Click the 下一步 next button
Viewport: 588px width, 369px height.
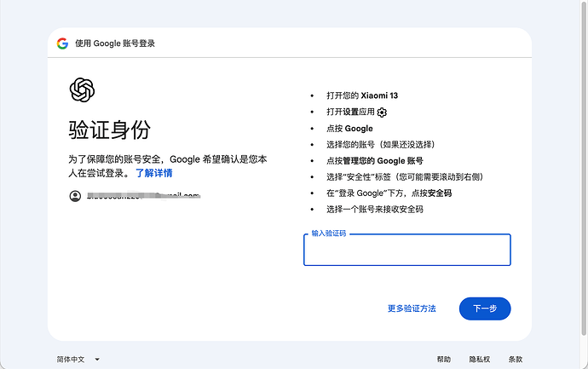tap(485, 308)
